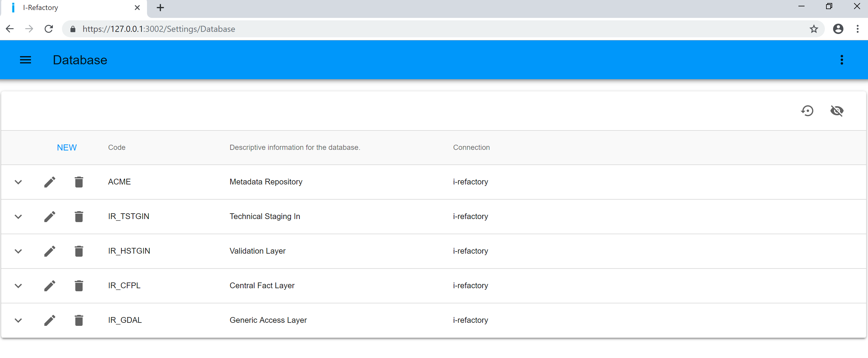Viewport: 868px width, 358px height.
Task: Delete the IR_CFPL database
Action: 79,286
